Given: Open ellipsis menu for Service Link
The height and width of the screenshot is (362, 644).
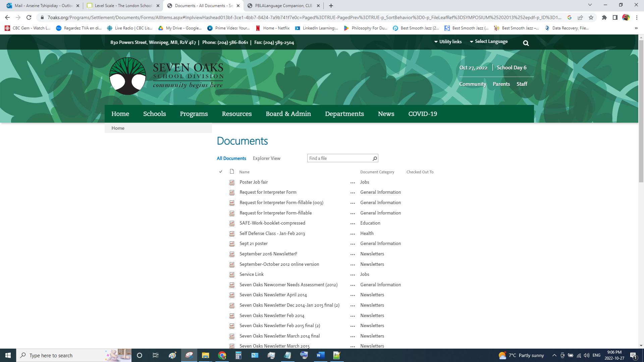Looking at the screenshot, I should [353, 275].
